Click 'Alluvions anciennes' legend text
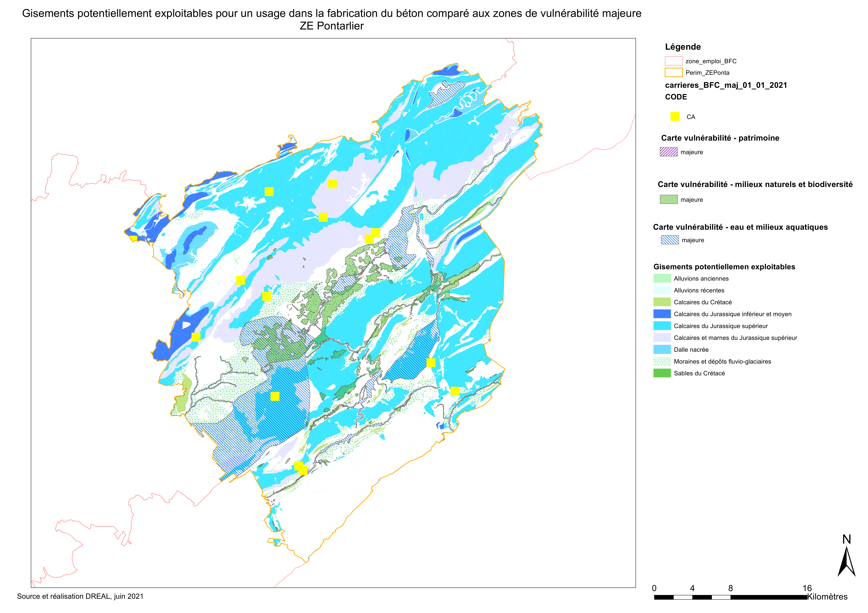Image resolution: width=868 pixels, height=613 pixels. coord(701,279)
